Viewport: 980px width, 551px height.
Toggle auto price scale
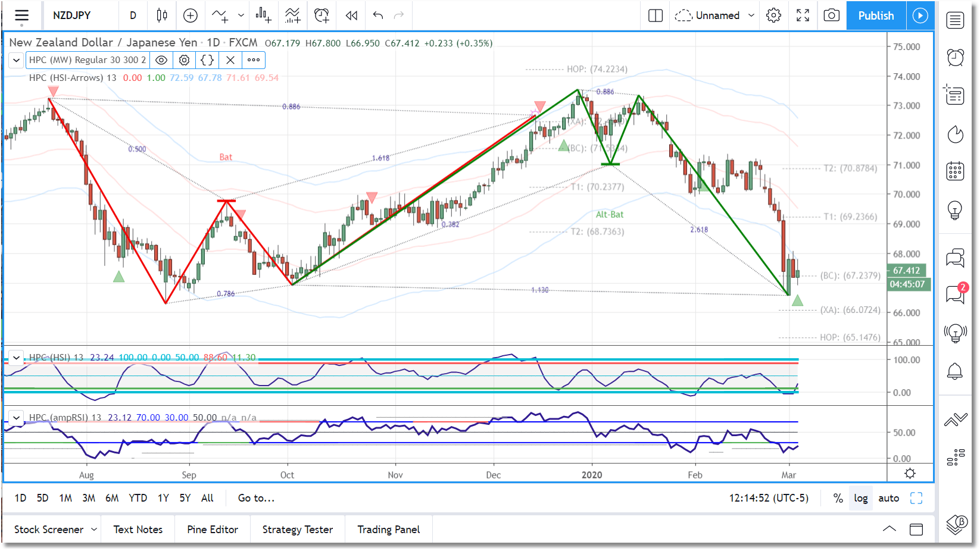click(889, 499)
